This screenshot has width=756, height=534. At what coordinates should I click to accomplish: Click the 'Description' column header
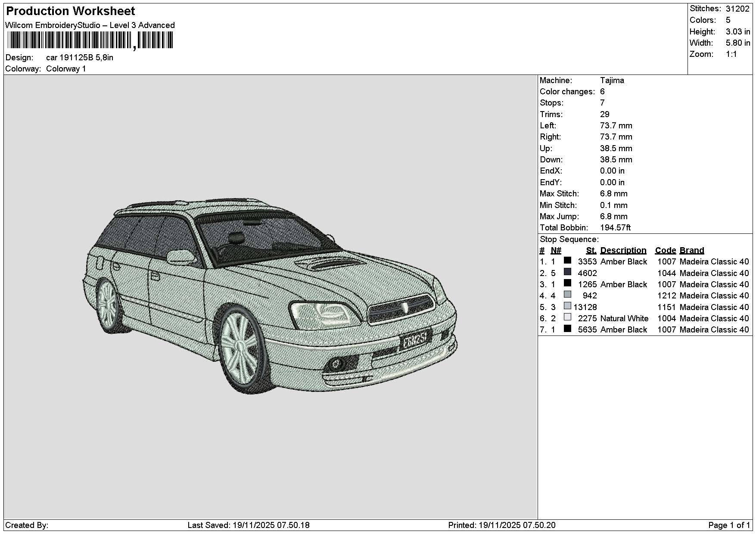623,251
